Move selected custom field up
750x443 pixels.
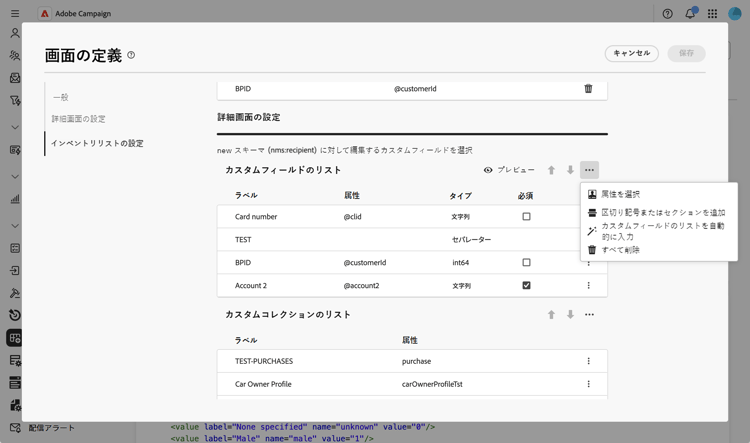click(551, 170)
